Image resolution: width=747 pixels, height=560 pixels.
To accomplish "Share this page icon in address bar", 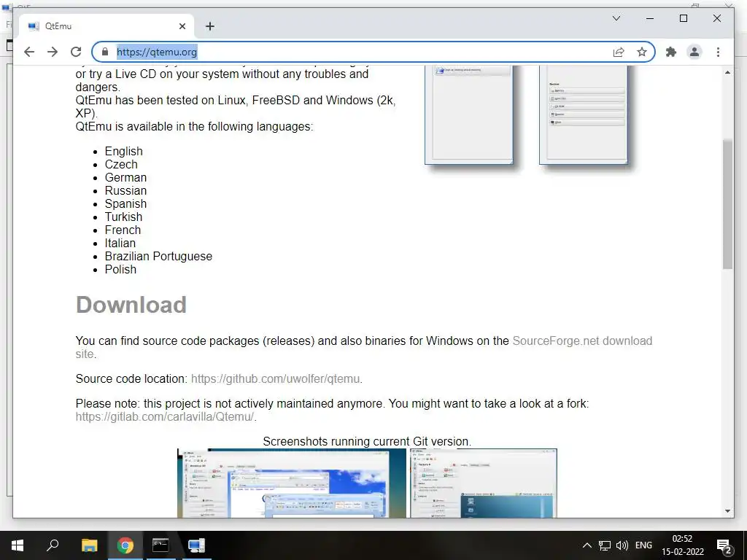I will (x=619, y=52).
